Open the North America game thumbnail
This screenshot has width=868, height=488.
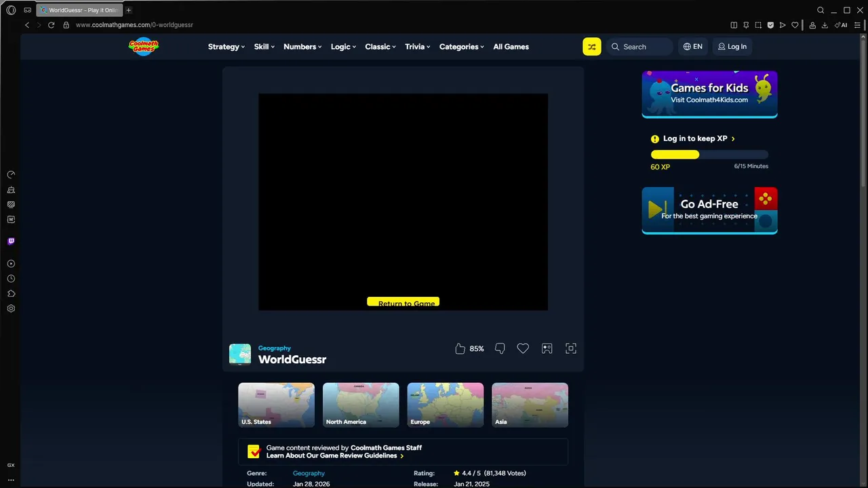click(361, 405)
